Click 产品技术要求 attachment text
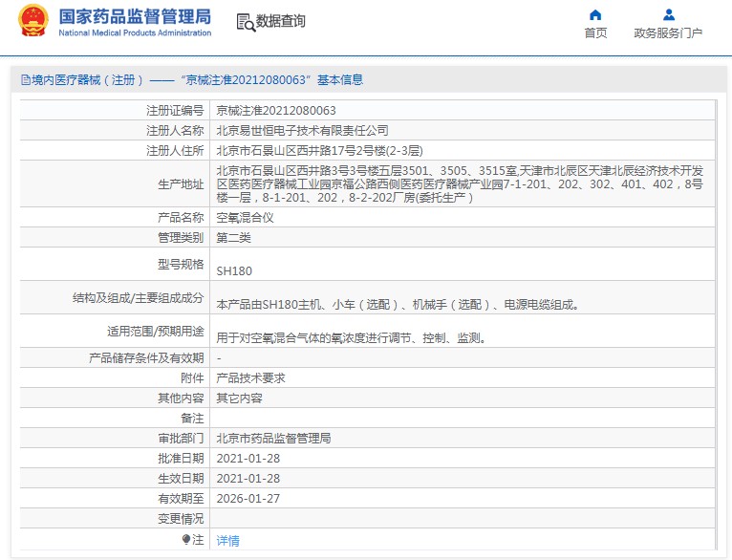The height and width of the screenshot is (560, 732). coord(250,378)
